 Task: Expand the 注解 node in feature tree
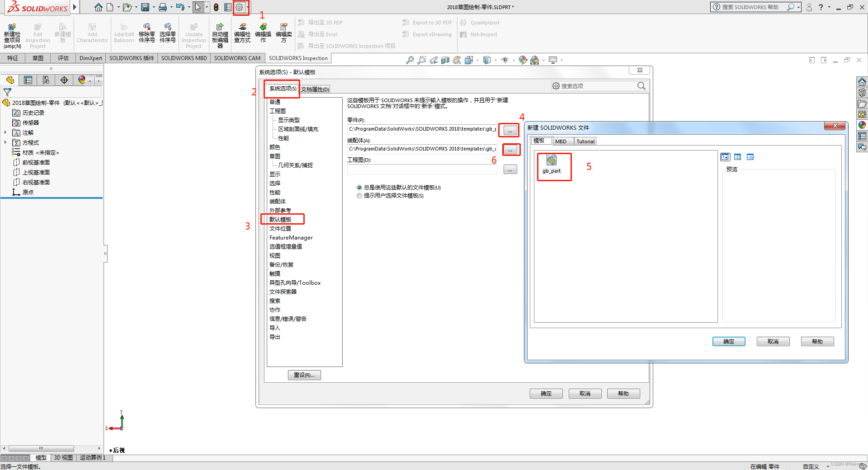point(5,132)
